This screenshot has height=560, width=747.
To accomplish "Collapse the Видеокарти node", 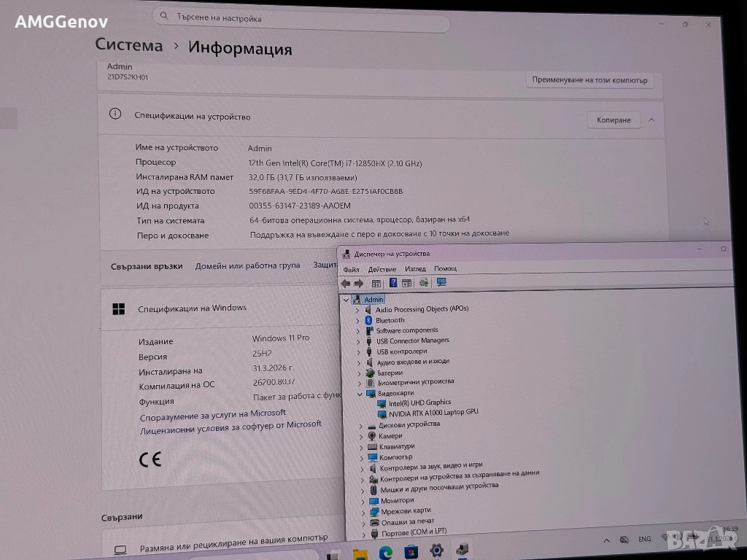I will (360, 394).
